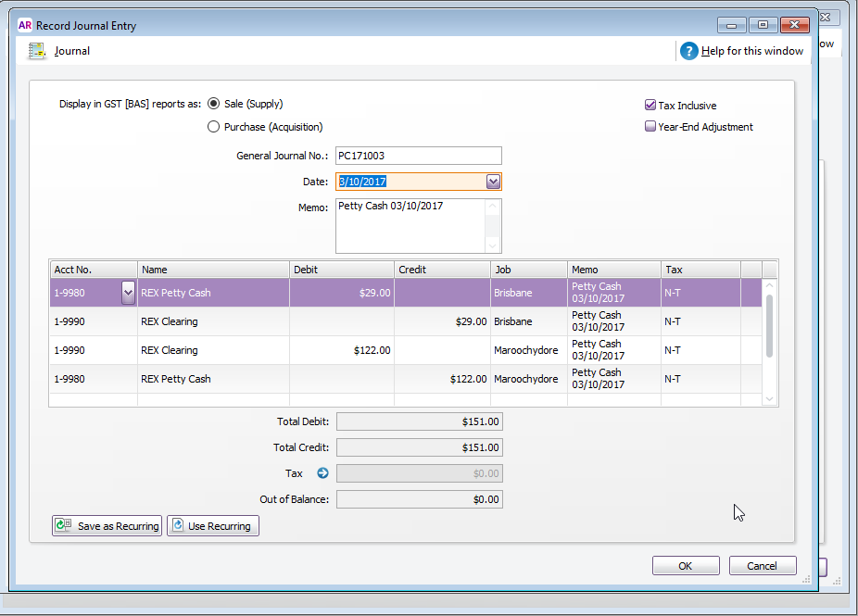Screen dimensions: 858x616
Task: Click Maroochydore job in REX Clearing row
Action: click(526, 350)
